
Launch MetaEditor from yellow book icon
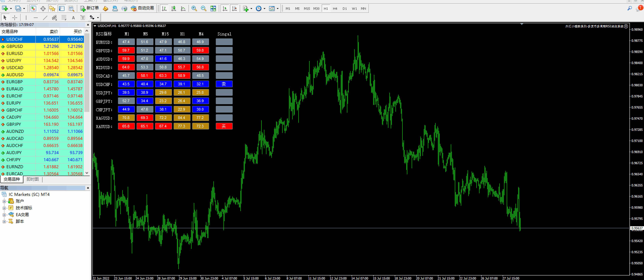click(x=106, y=8)
